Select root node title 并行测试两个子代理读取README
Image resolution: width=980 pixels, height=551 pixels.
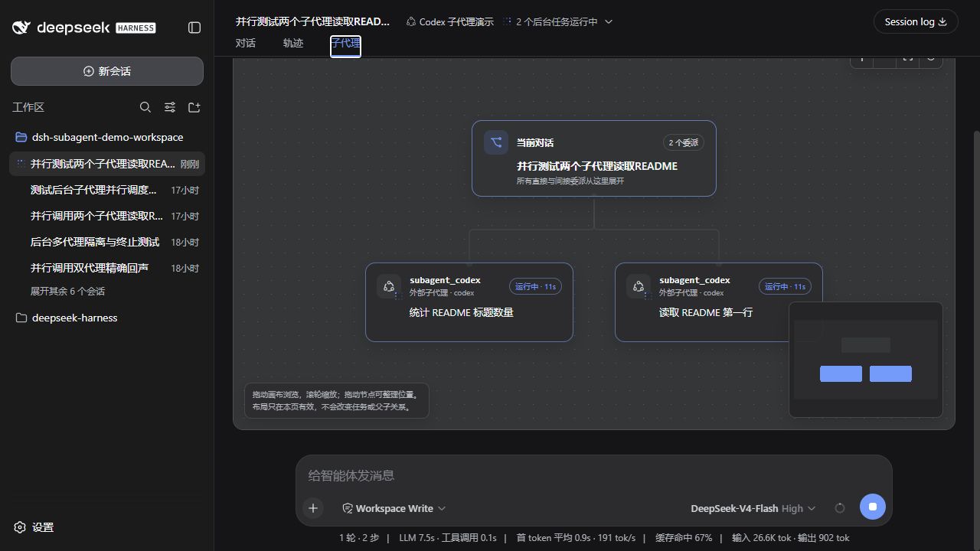pos(597,166)
